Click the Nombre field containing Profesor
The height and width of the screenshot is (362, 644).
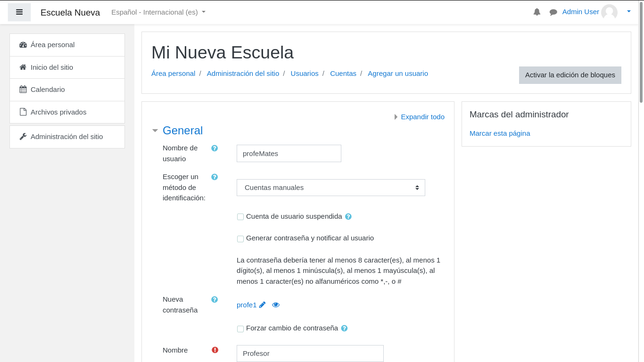tap(310, 354)
